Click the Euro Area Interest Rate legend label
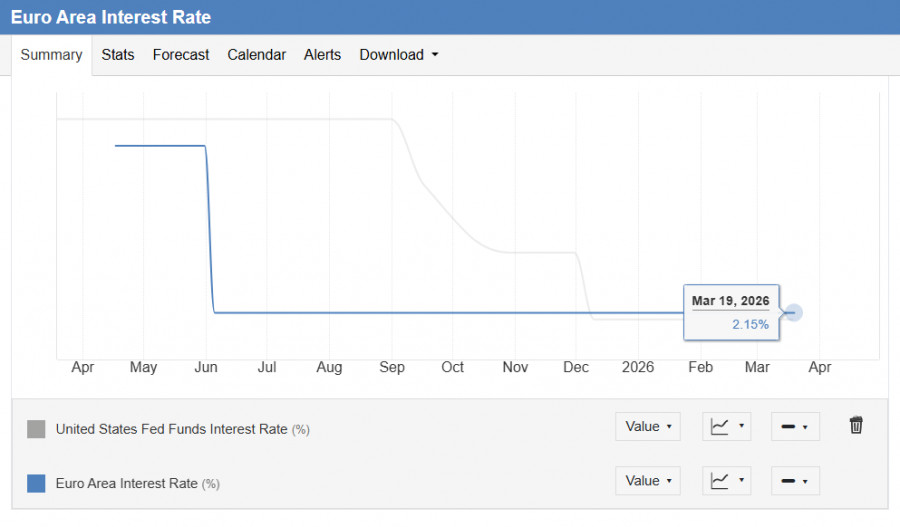The width and height of the screenshot is (900, 527). [127, 484]
